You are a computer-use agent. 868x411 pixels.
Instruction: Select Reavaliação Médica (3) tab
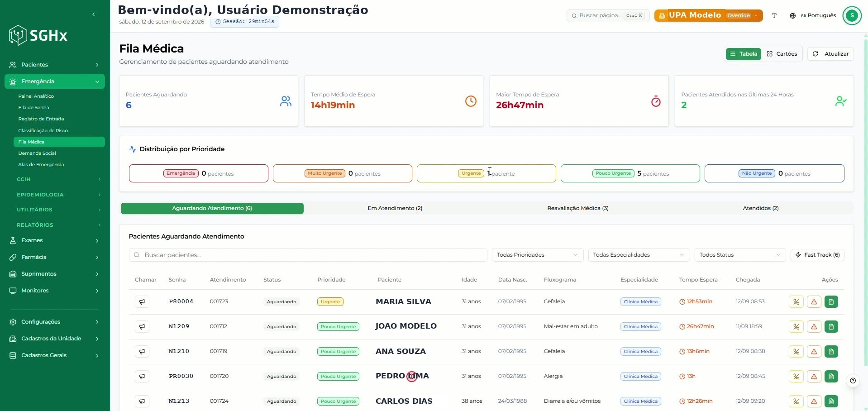tap(578, 208)
